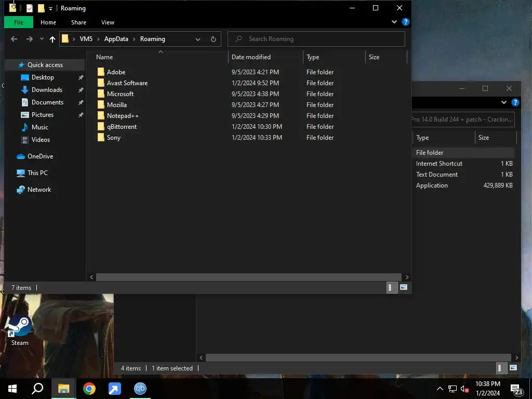Switch to the Home ribbon tab
This screenshot has width=532, height=399.
point(48,22)
